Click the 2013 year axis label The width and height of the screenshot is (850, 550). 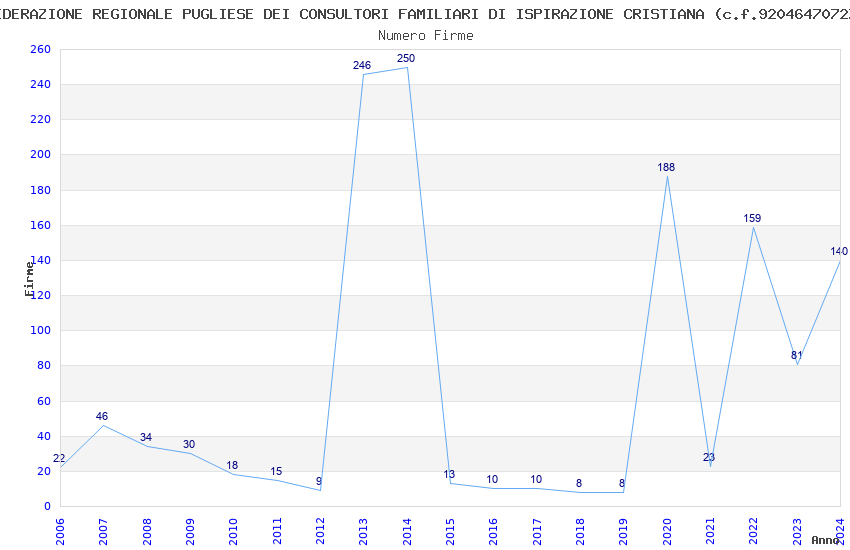(x=363, y=532)
